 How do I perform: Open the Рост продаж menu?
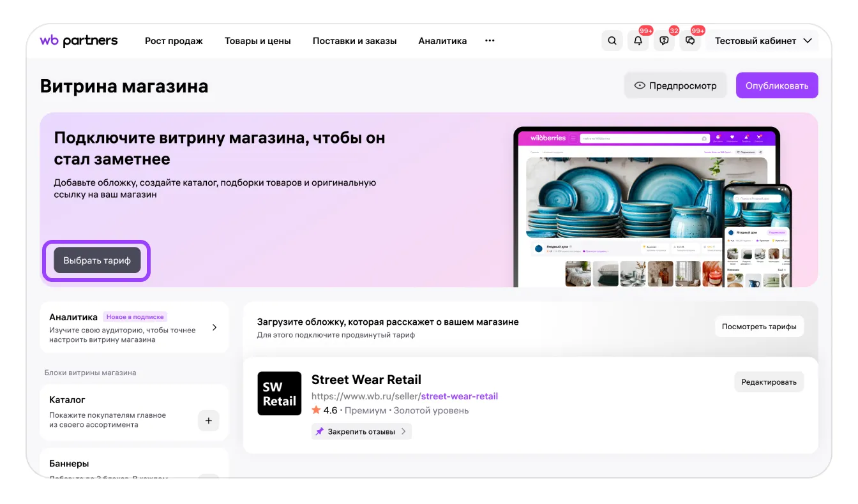(174, 41)
